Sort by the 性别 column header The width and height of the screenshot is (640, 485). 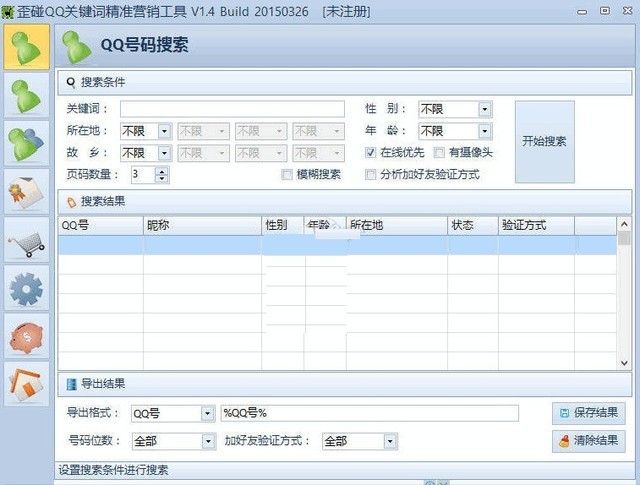coord(283,225)
